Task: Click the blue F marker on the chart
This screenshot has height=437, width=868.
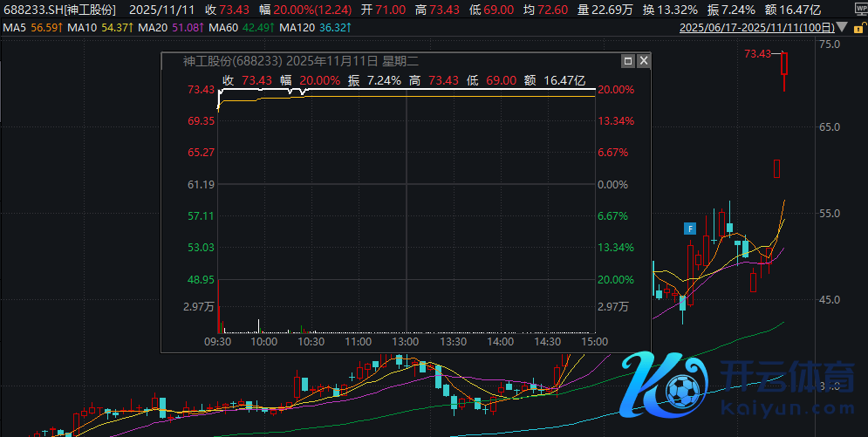Action: 689,229
